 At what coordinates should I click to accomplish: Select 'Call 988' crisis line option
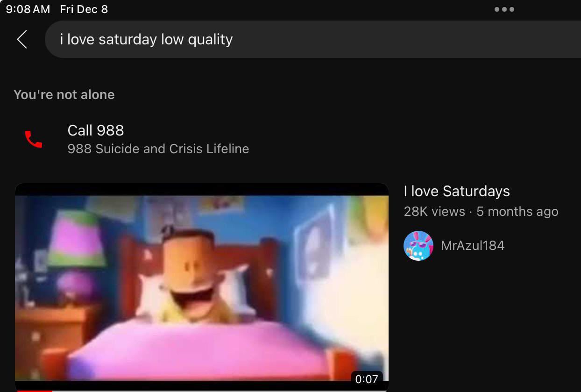click(x=96, y=130)
